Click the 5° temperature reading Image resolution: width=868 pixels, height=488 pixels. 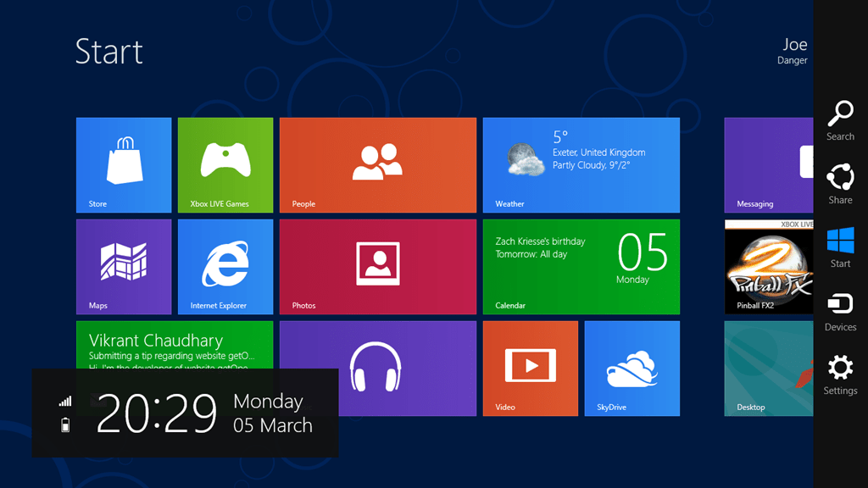click(x=560, y=136)
